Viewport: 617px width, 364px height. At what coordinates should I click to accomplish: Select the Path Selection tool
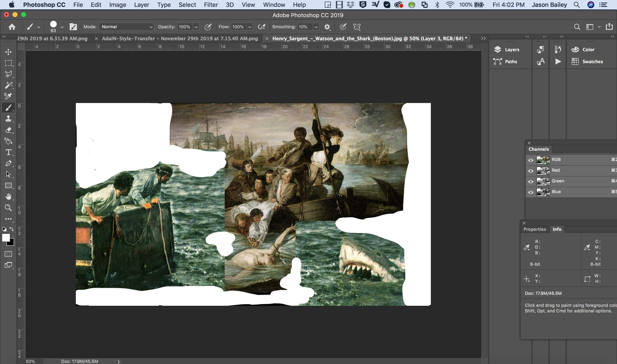coord(8,174)
